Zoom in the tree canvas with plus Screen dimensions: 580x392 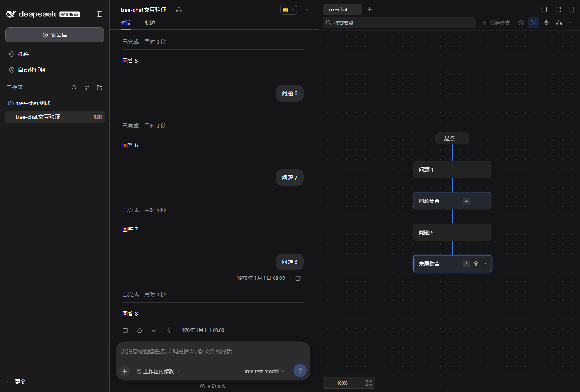point(355,383)
